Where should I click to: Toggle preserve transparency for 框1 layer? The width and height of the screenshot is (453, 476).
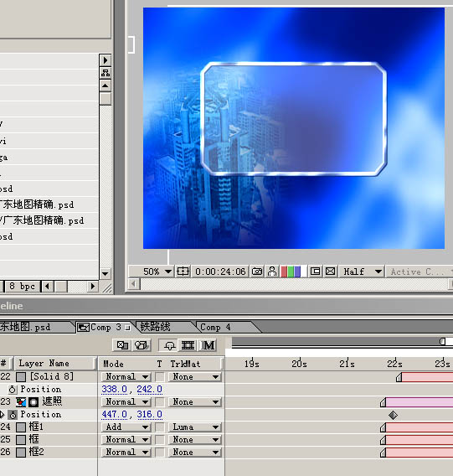point(160,427)
